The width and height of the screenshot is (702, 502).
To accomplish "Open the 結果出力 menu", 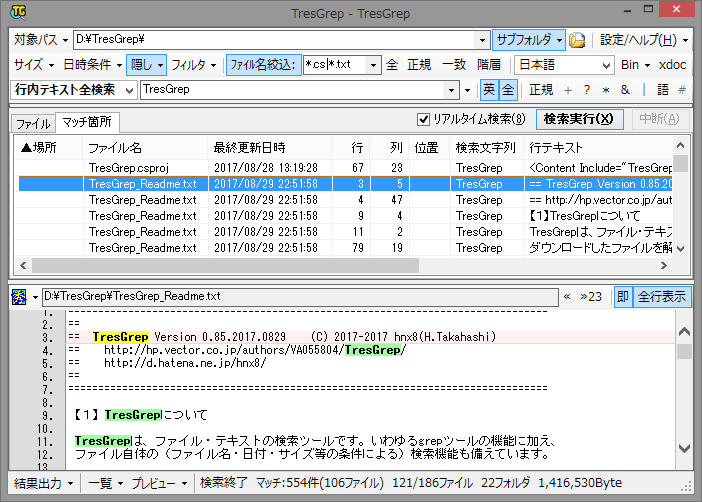I will (x=43, y=484).
